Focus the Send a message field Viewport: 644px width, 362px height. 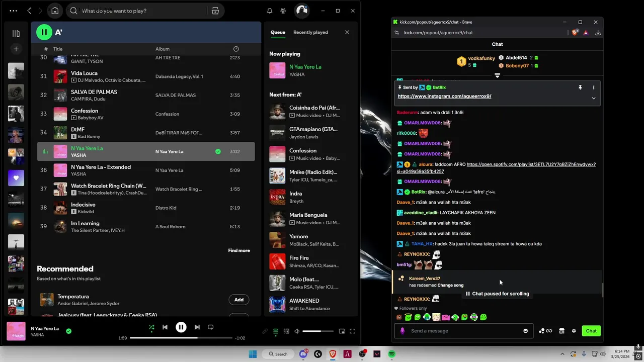[463, 331]
